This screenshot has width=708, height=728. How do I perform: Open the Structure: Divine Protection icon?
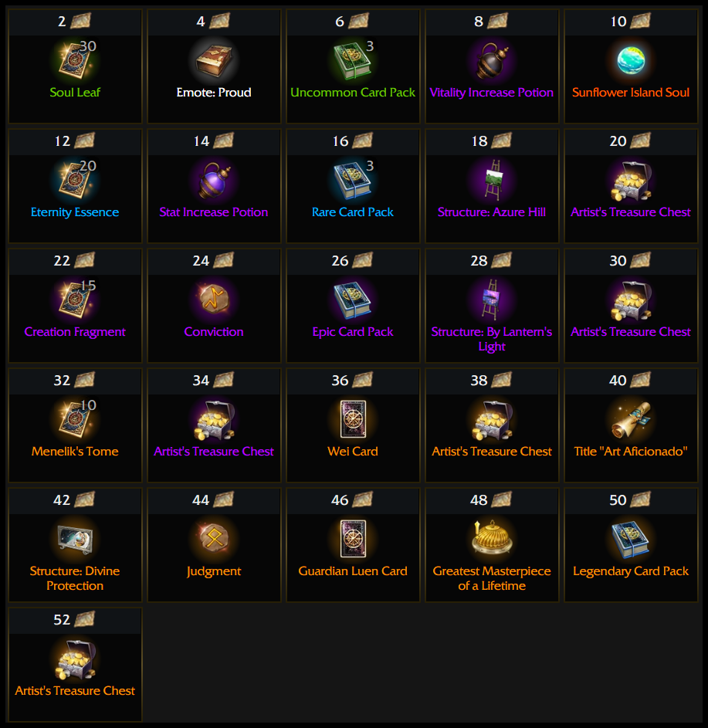point(74,540)
